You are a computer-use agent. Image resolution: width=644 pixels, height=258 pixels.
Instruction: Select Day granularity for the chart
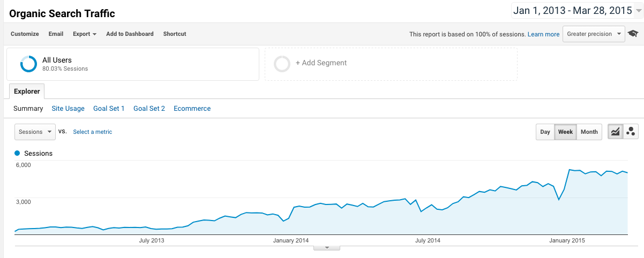(545, 132)
